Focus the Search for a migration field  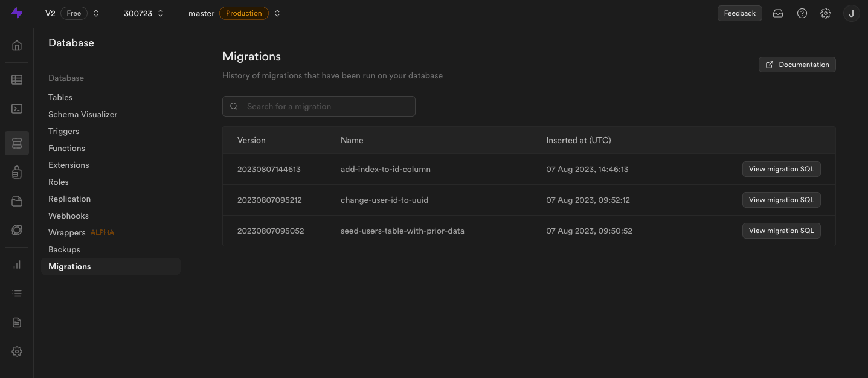[326, 106]
